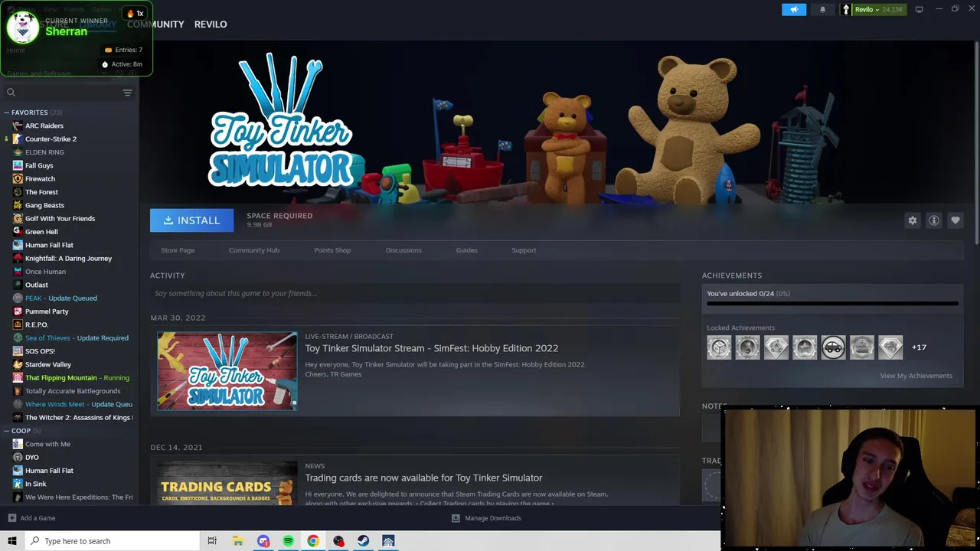Viewport: 980px width, 551px height.
Task: Open Spotify from the taskbar
Action: click(x=288, y=541)
